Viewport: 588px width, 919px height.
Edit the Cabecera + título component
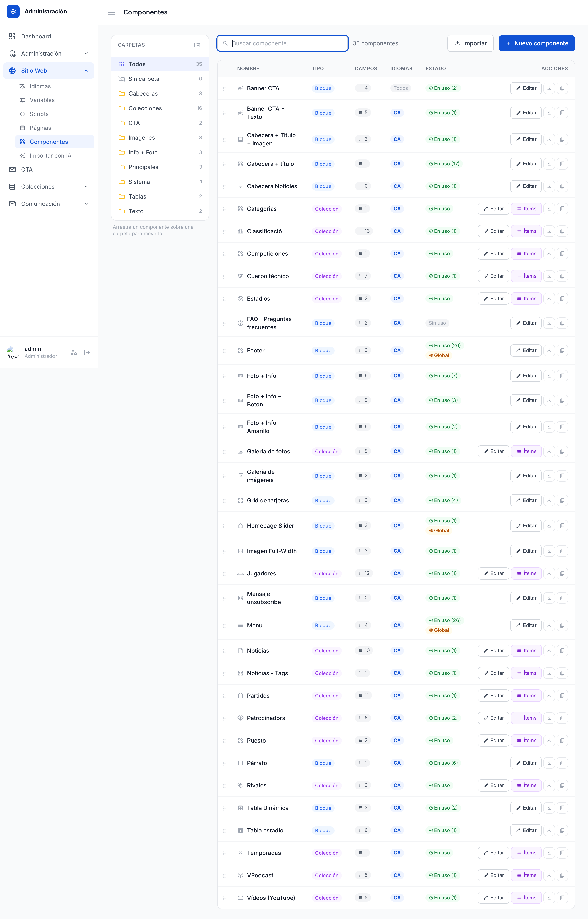coord(526,164)
